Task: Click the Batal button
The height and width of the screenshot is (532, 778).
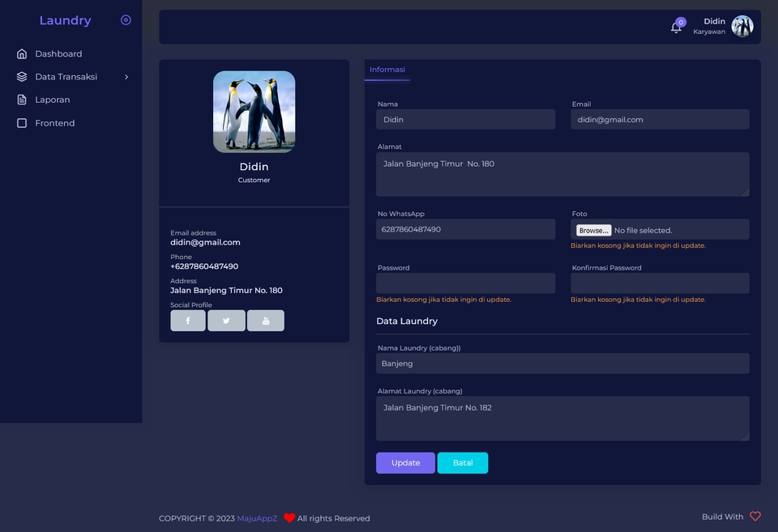Action: click(463, 463)
